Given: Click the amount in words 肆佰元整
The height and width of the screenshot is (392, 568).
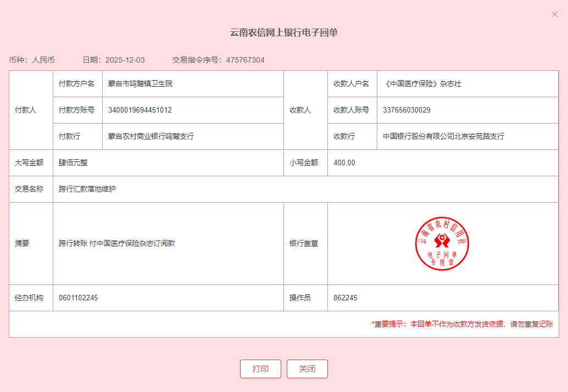Looking at the screenshot, I should (x=73, y=163).
